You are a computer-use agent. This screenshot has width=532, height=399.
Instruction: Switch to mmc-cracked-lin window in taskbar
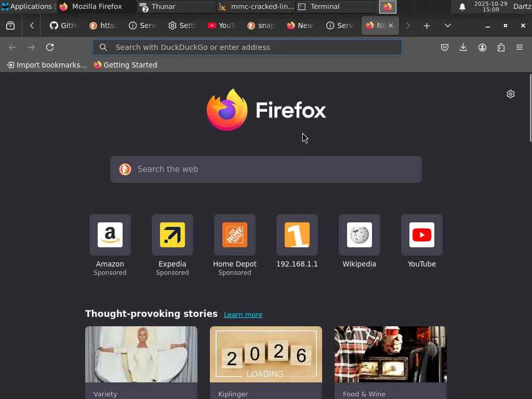coord(256,6)
